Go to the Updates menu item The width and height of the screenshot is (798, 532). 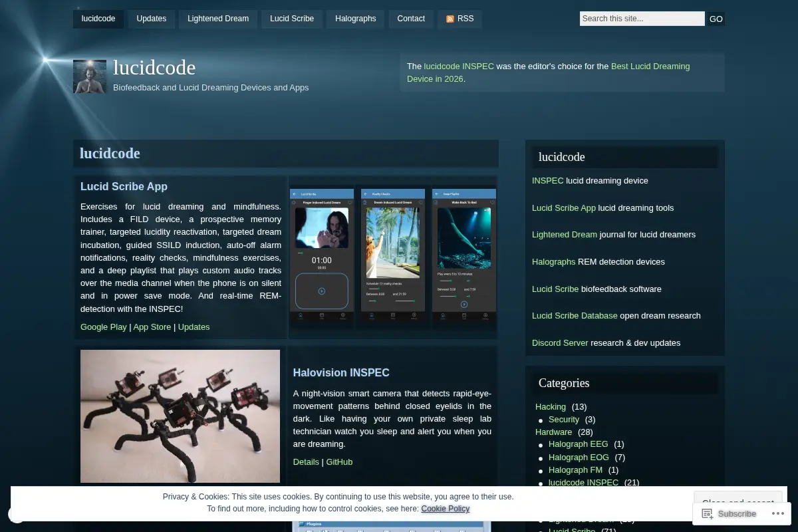[x=152, y=19]
